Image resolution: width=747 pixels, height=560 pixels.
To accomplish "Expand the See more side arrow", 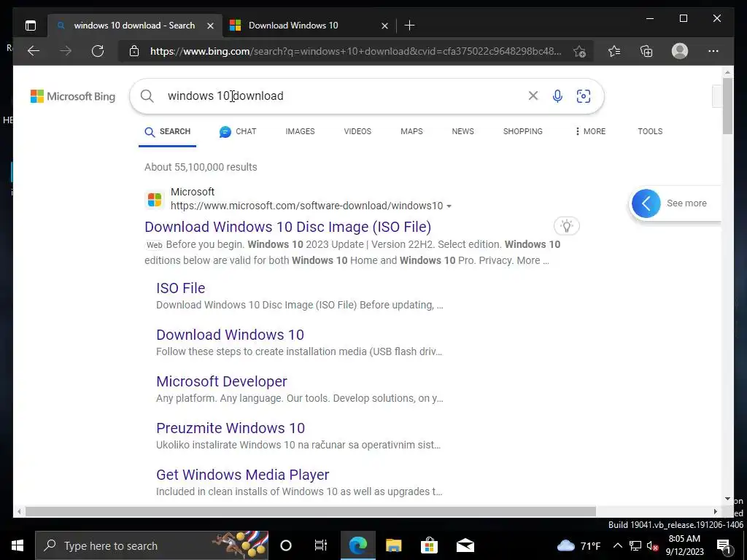I will pos(646,203).
